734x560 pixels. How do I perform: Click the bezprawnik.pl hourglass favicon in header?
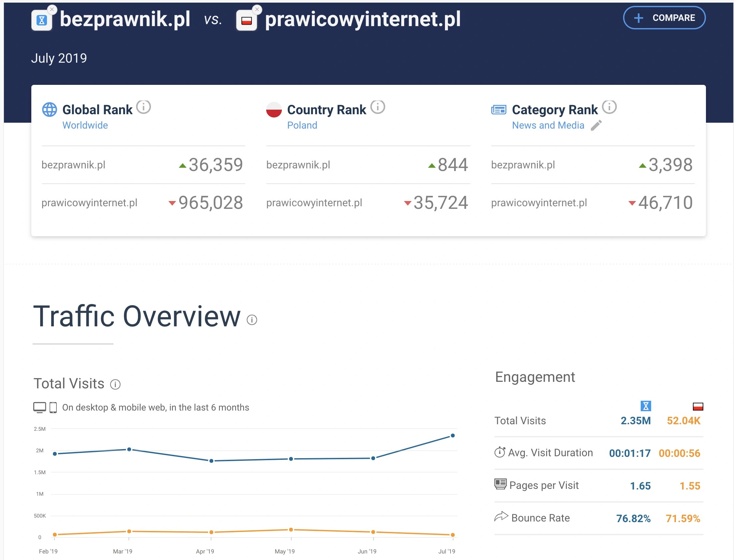(x=42, y=20)
